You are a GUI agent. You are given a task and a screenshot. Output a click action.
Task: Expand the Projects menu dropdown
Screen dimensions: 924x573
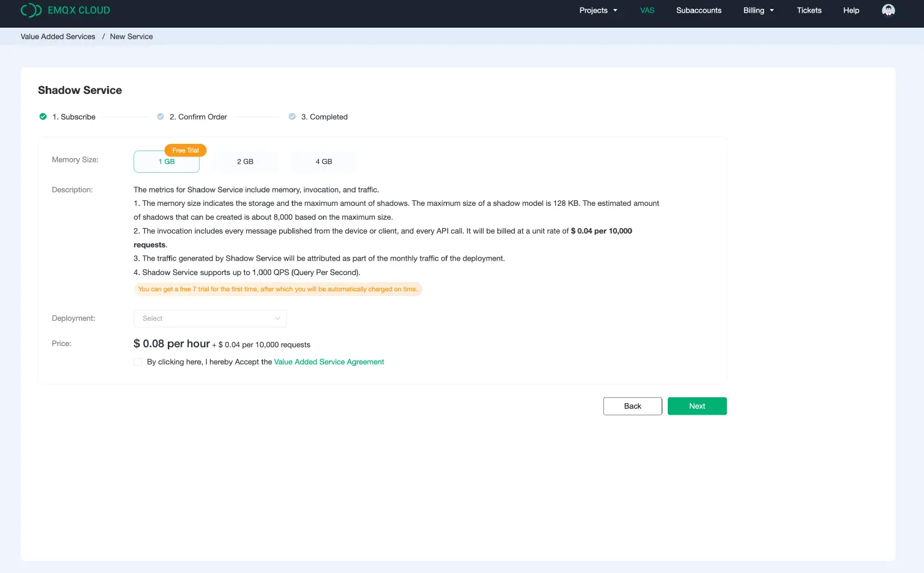[598, 10]
